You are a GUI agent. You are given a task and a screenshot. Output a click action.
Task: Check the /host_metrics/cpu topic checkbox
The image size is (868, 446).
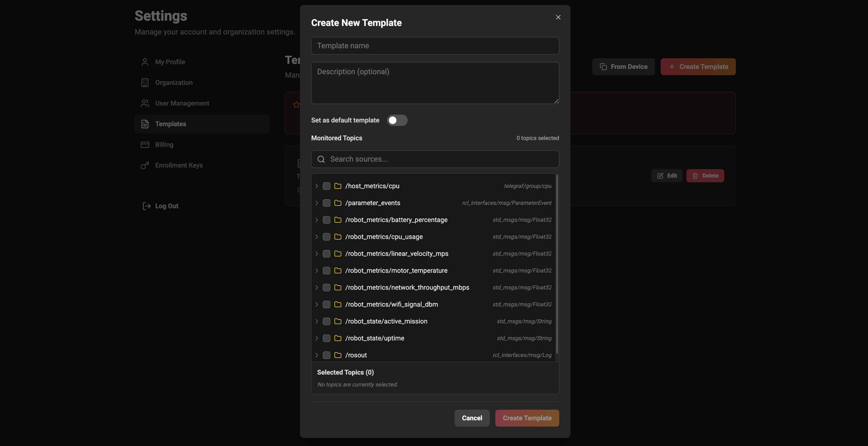(x=327, y=186)
